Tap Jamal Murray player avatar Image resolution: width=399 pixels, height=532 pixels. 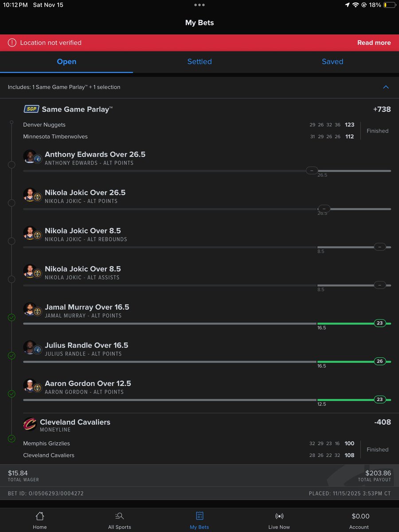click(x=32, y=309)
